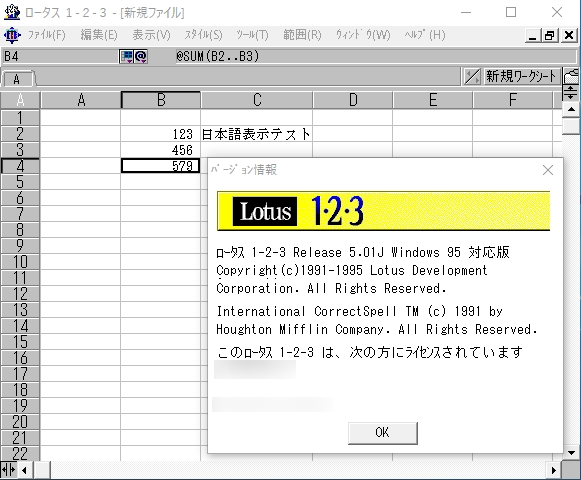
Task: Click the document control icon in menu bar
Action: point(12,36)
